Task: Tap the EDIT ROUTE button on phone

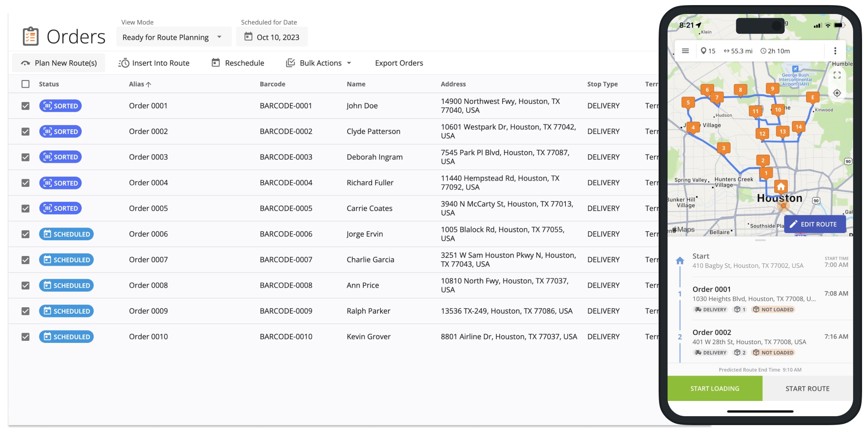Action: click(x=815, y=224)
